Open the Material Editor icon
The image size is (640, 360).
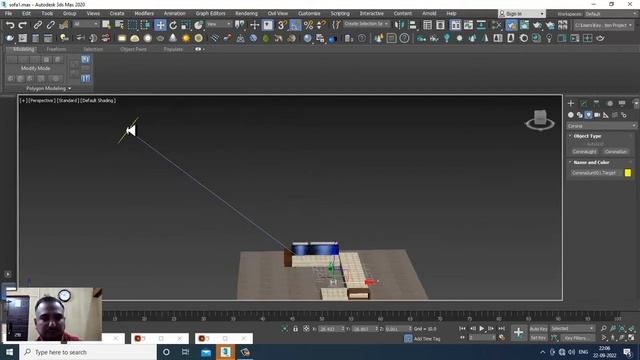point(497,25)
